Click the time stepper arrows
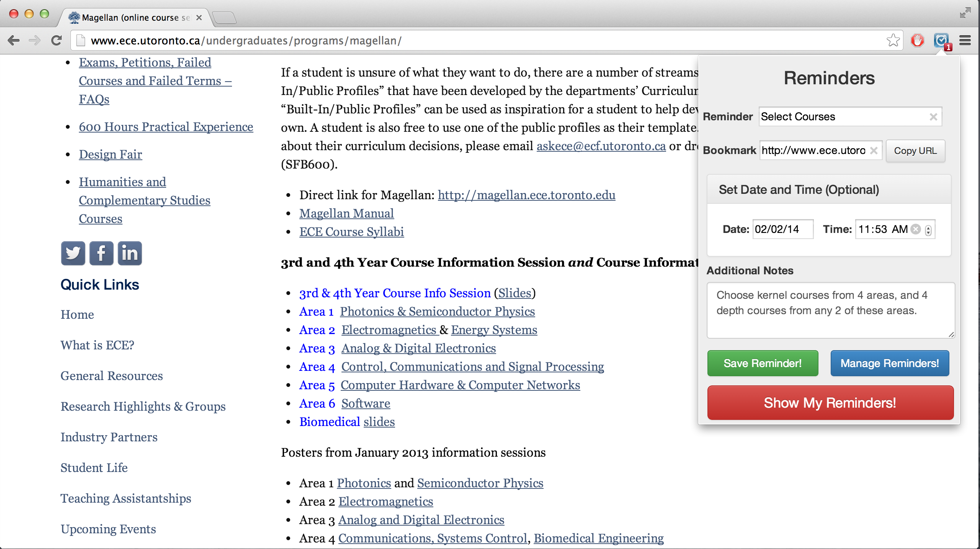The height and width of the screenshot is (549, 980). pos(928,230)
